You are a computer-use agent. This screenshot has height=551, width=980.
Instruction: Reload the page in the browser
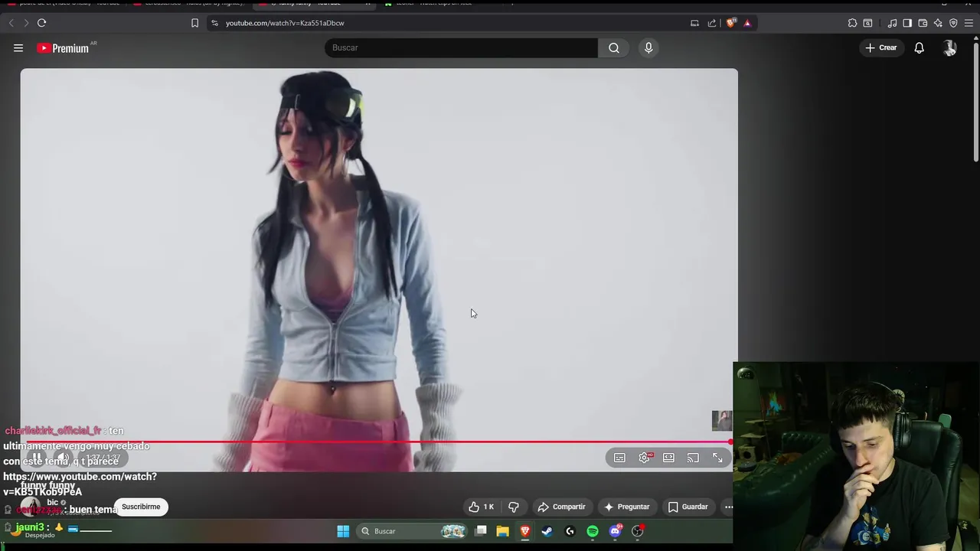tap(41, 23)
